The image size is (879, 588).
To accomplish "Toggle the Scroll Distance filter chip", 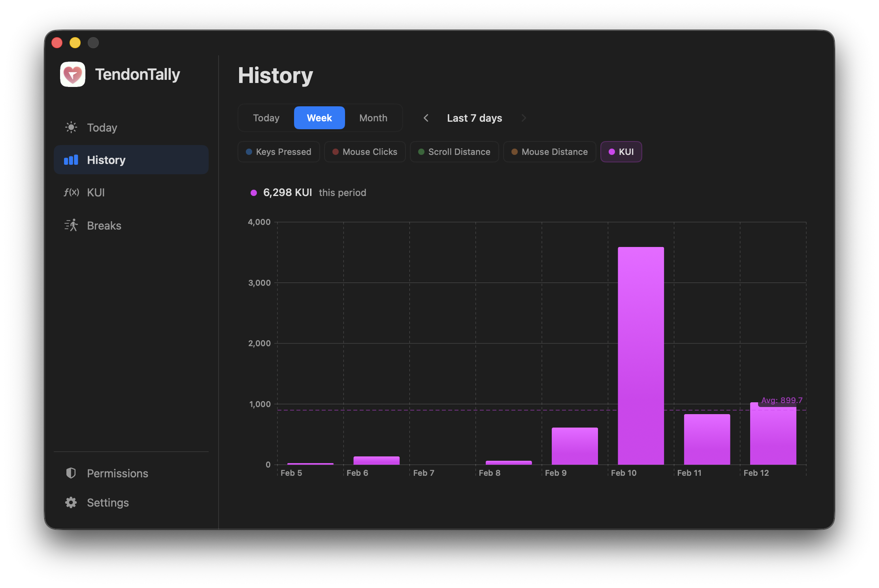I will (x=454, y=152).
